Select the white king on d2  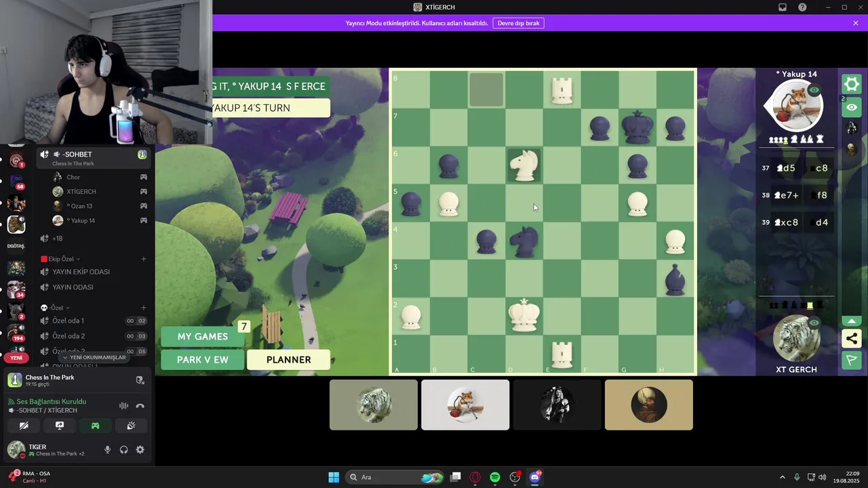(x=524, y=315)
